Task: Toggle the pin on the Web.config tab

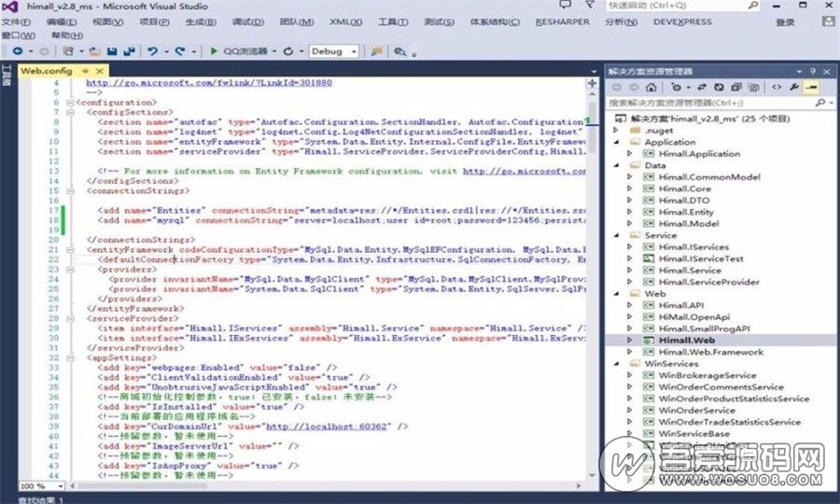Action: point(84,71)
